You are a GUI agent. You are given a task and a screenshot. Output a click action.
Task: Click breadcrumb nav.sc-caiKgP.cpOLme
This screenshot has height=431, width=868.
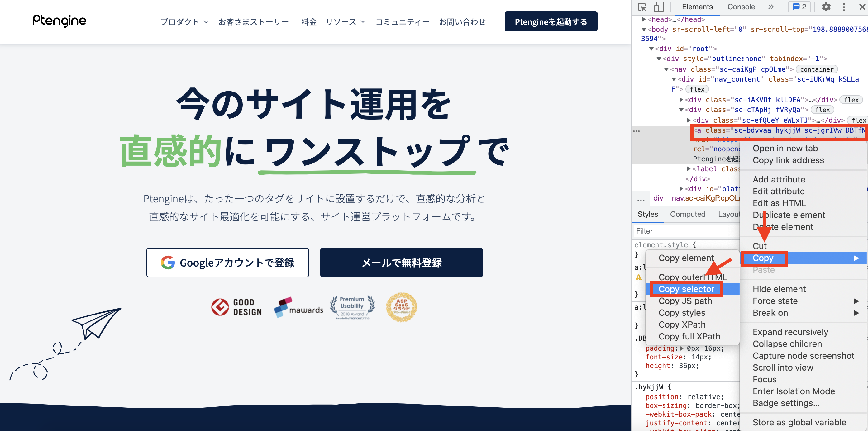(706, 198)
